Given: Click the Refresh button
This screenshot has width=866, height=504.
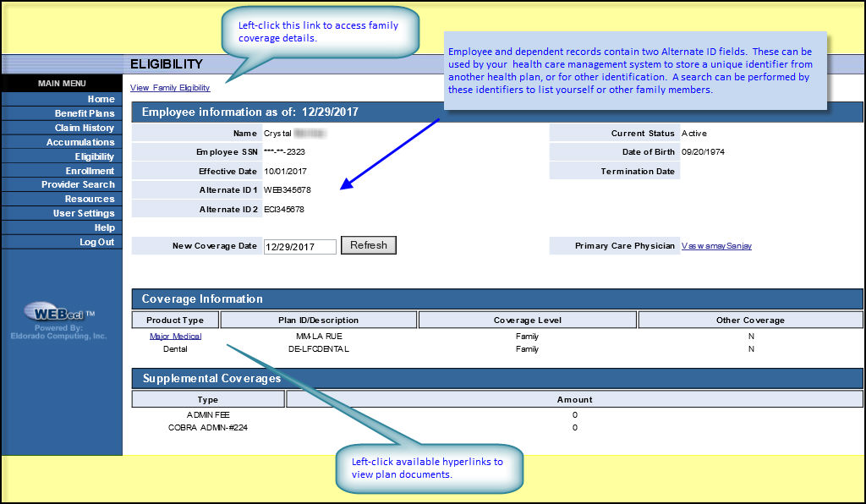Looking at the screenshot, I should point(368,245).
